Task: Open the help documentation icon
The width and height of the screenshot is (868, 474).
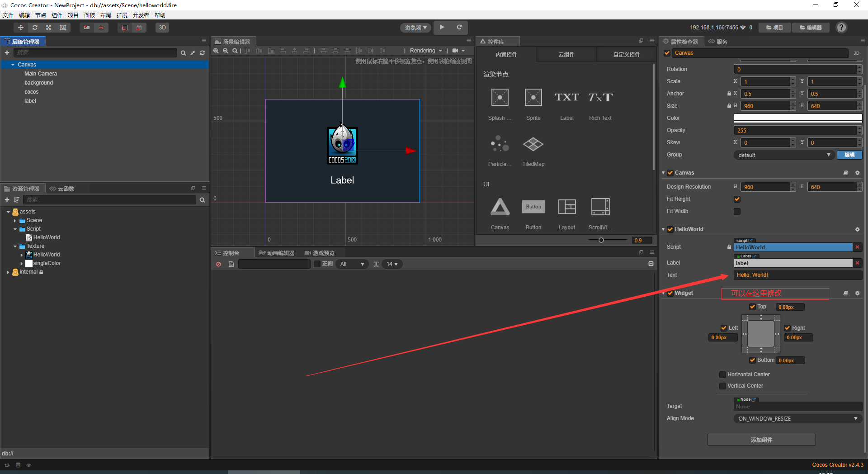Action: (x=841, y=28)
